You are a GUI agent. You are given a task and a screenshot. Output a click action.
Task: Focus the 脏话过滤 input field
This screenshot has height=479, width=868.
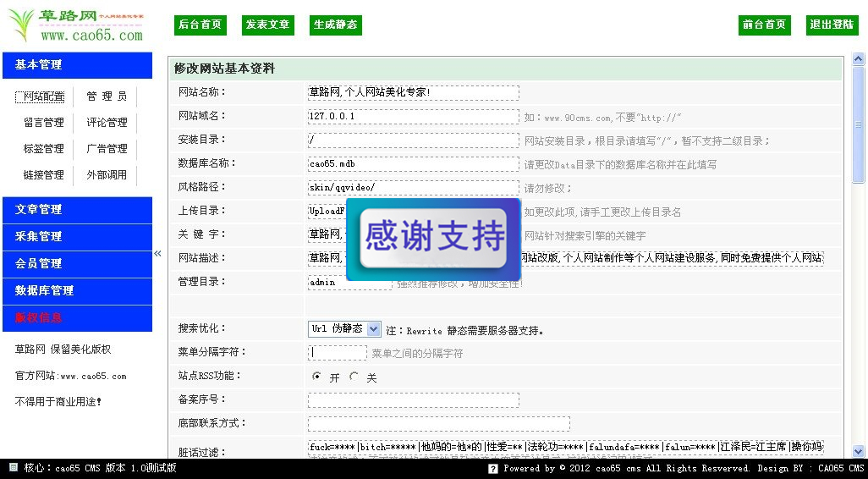(x=565, y=447)
